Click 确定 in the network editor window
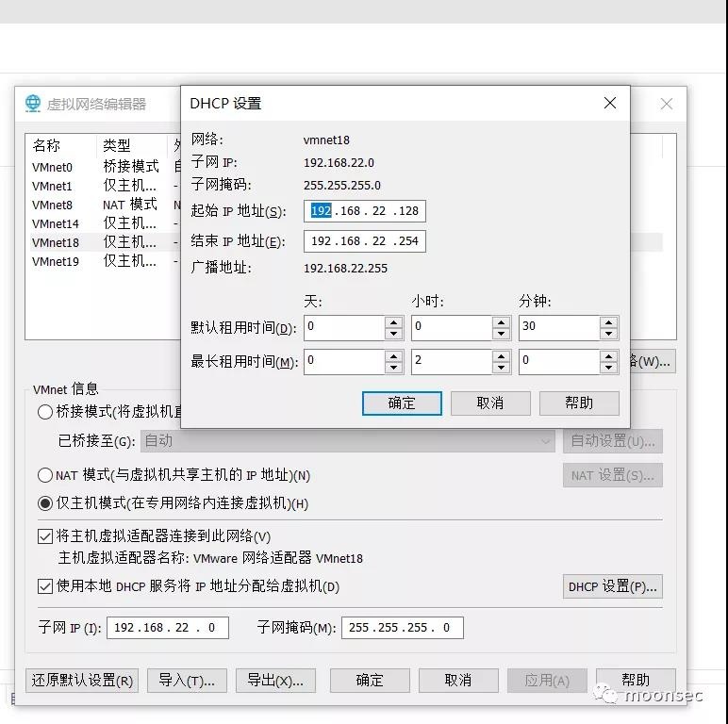This screenshot has width=728, height=724. click(x=370, y=681)
